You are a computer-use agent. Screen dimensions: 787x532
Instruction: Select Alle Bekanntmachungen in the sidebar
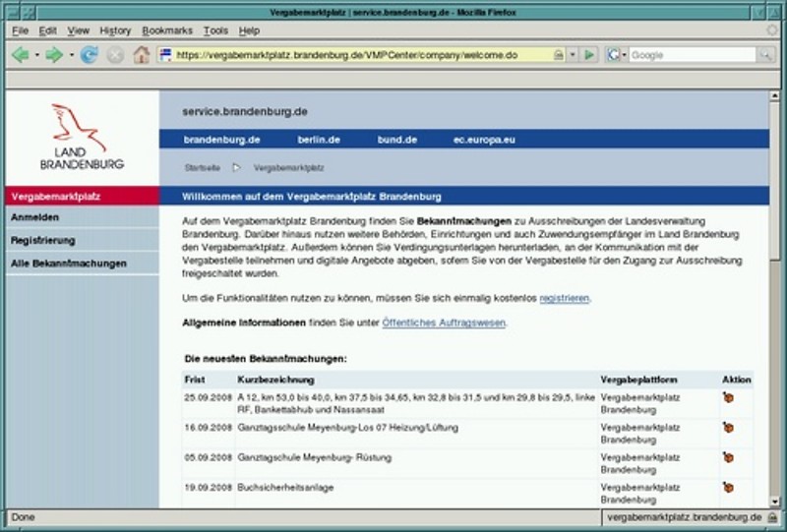coord(83,264)
